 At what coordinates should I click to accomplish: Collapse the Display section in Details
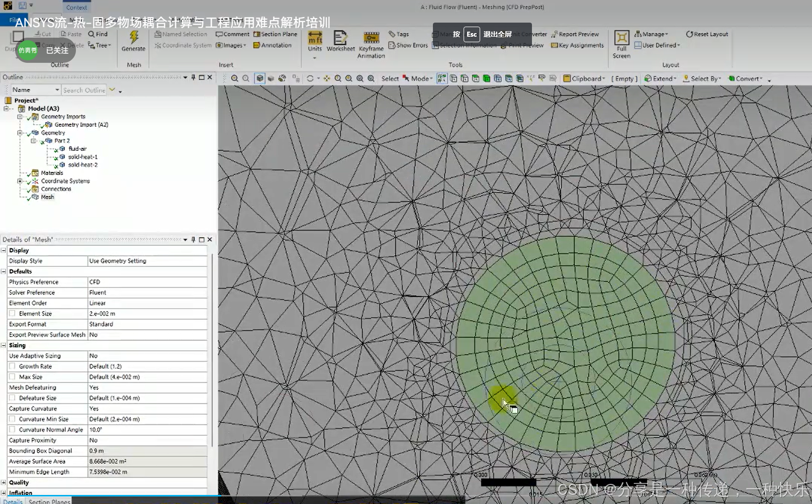(4, 250)
